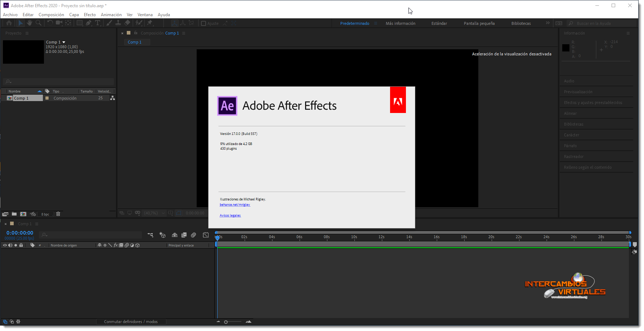The width and height of the screenshot is (644, 331).
Task: Open the Archivo menu
Action: pos(10,15)
